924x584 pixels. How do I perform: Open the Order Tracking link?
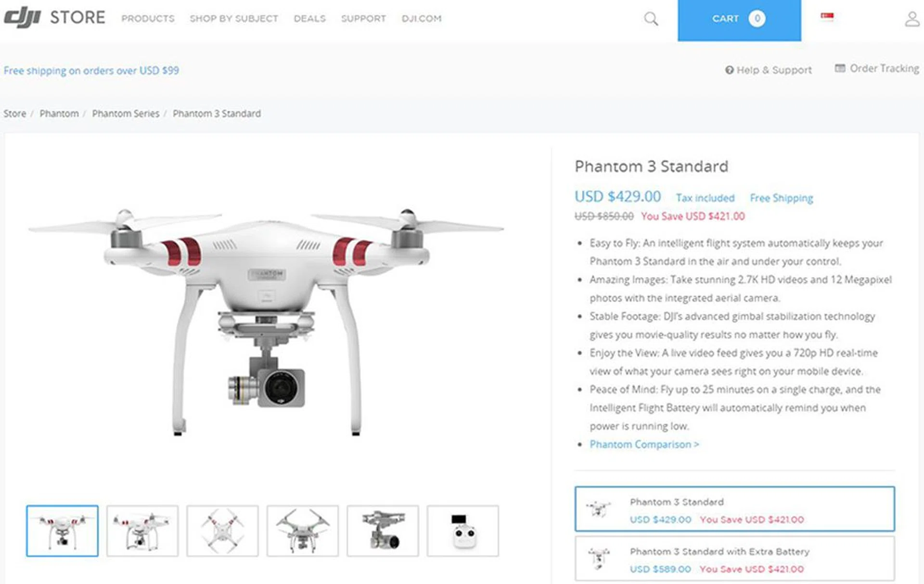coord(877,69)
